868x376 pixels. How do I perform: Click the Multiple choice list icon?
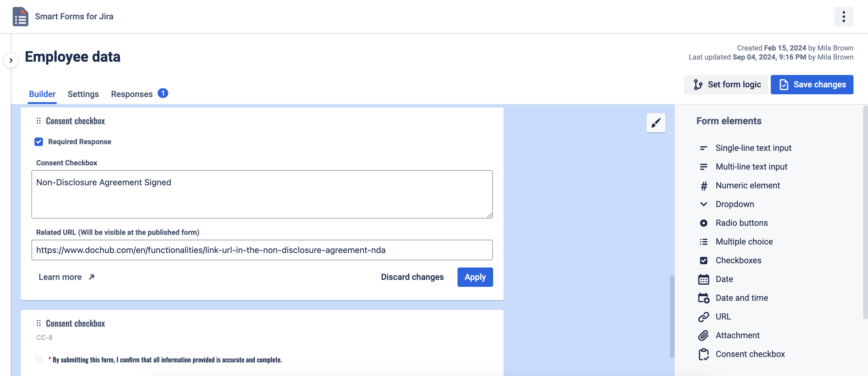click(x=703, y=241)
